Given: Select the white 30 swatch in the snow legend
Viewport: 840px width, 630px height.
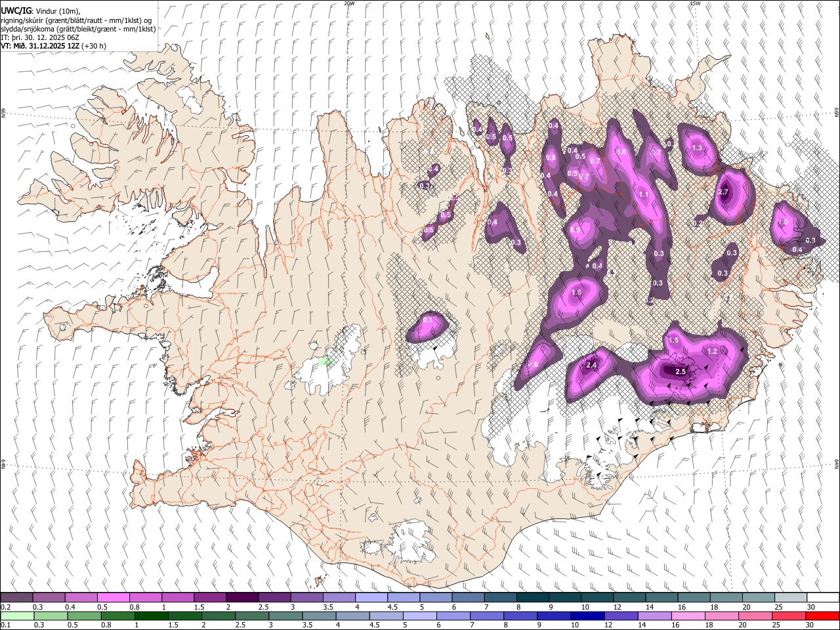Looking at the screenshot, I should (x=823, y=597).
